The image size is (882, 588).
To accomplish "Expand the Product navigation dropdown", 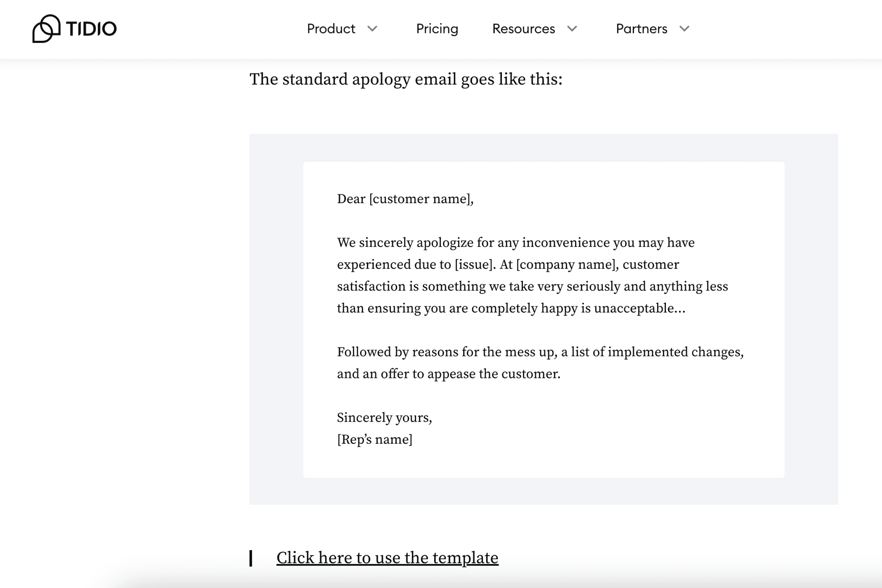I will click(x=331, y=29).
